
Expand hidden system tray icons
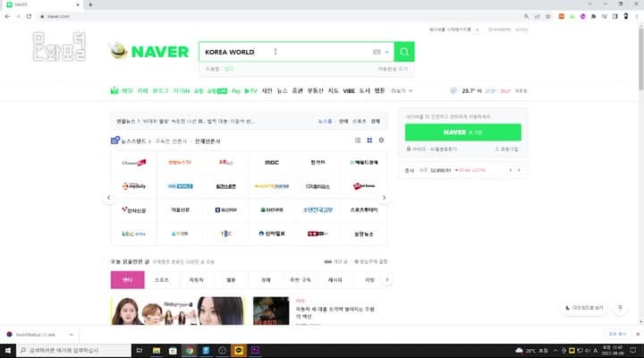coord(555,351)
